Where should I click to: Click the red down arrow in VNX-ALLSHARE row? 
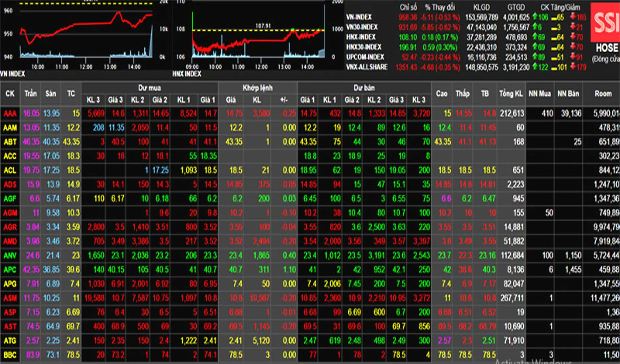point(573,67)
